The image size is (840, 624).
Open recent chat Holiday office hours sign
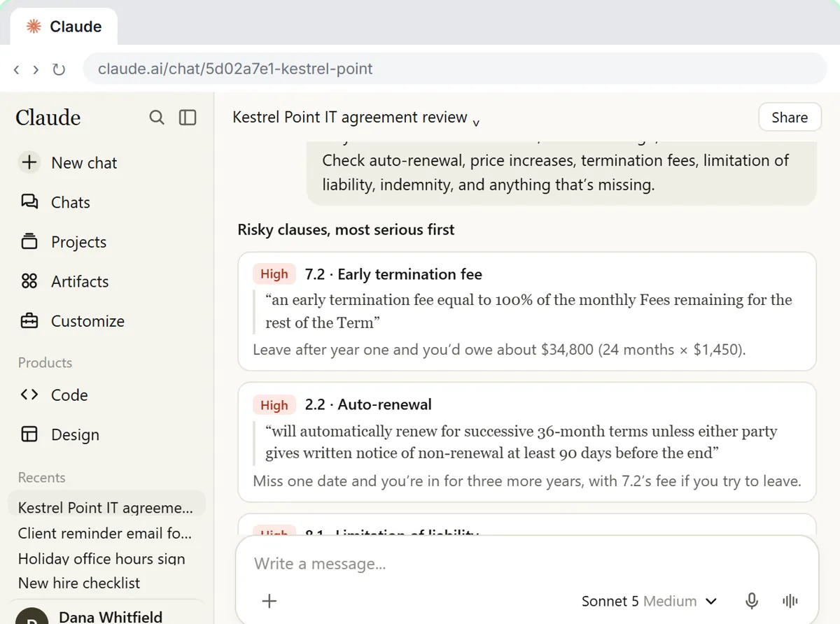click(101, 558)
